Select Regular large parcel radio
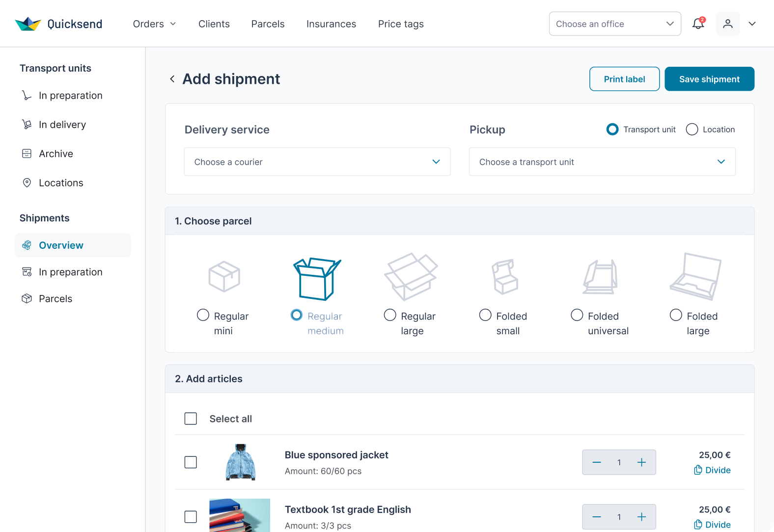Viewport: 774px width, 532px height. [x=390, y=315]
